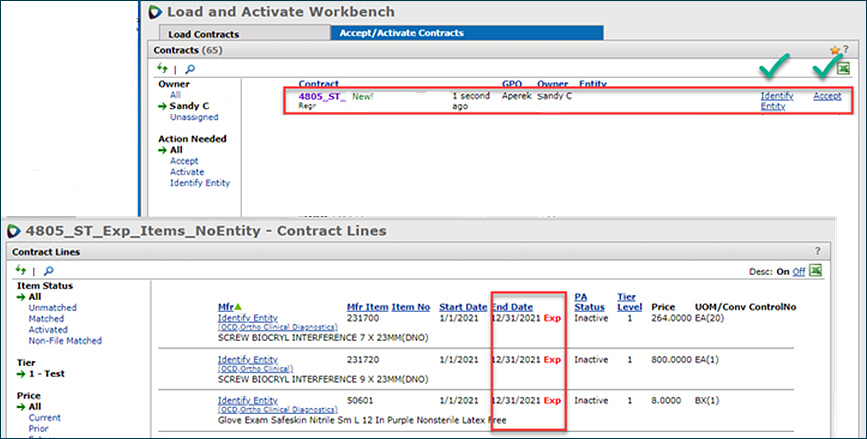Open help question mark in Contract Lines
This screenshot has height=439, width=867.
click(x=817, y=252)
